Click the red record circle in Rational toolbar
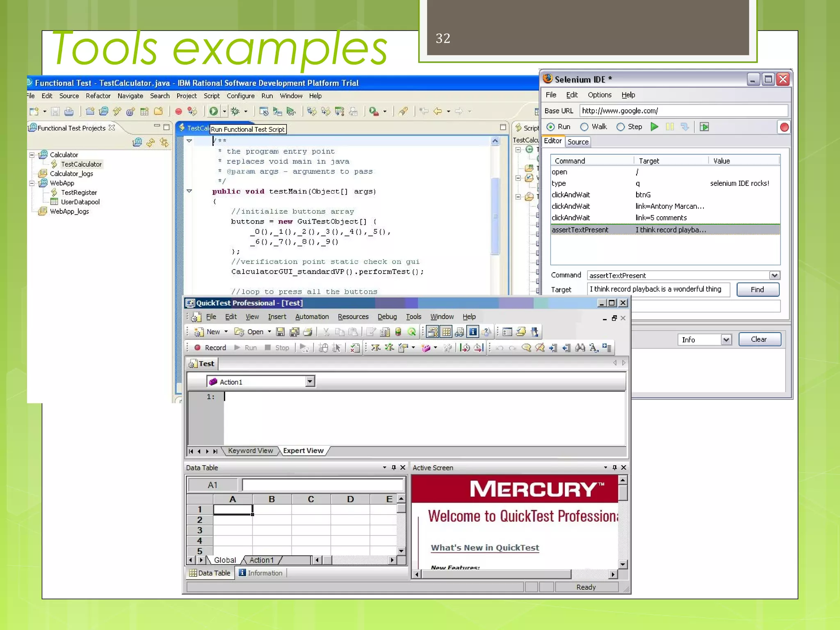 coord(178,111)
